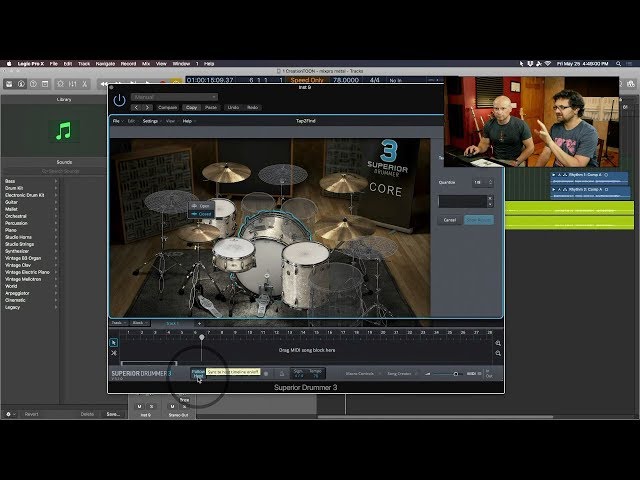Toggle the plugin power bypass button

(120, 99)
